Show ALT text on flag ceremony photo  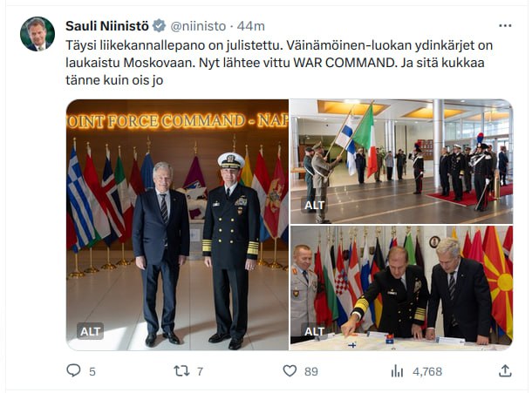(314, 205)
